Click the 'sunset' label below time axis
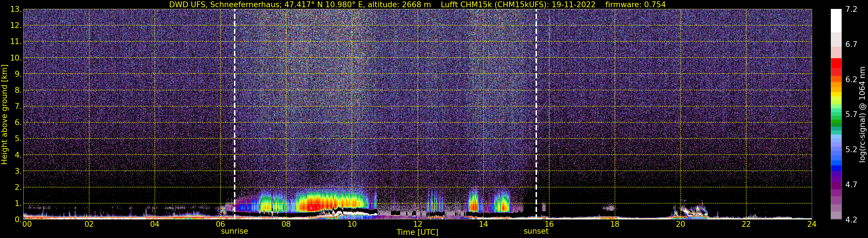Screen dimensions: 868x238 536,231
